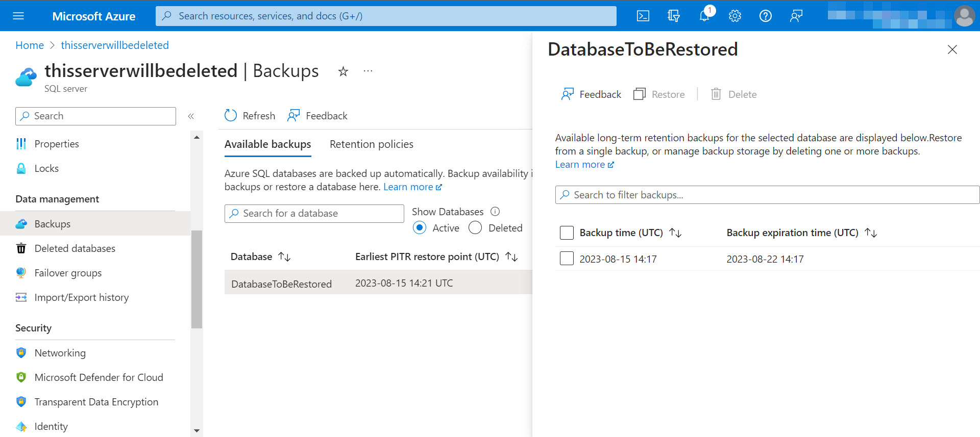Favorite this page with the star icon
Image resolution: width=980 pixels, height=437 pixels.
click(343, 71)
